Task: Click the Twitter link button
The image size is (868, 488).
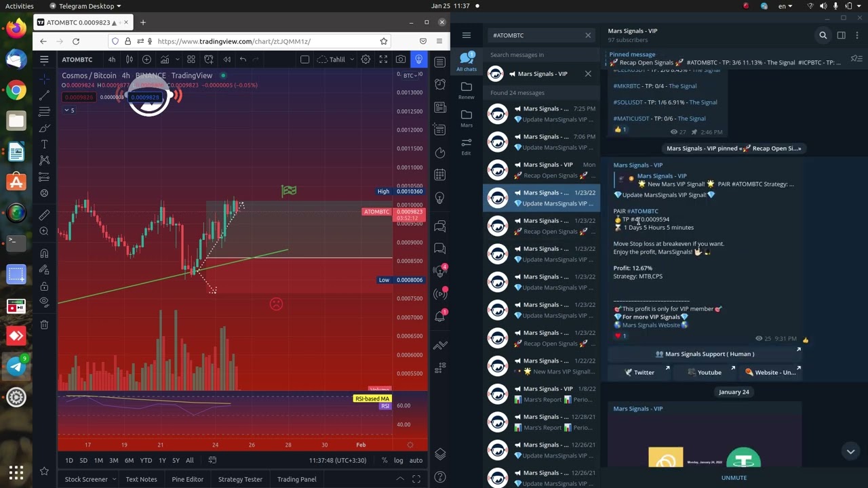Action: tap(639, 372)
